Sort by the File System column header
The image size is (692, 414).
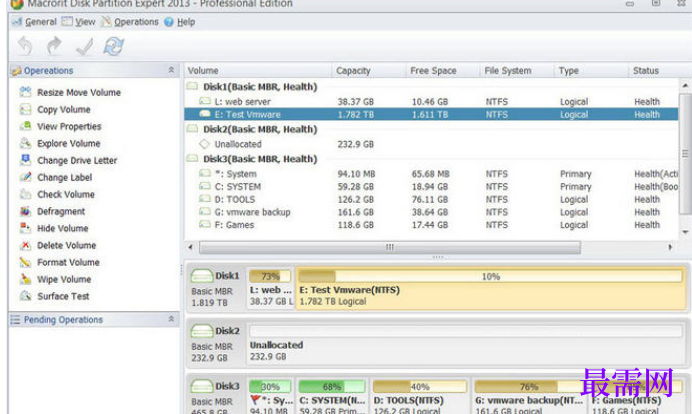tap(517, 70)
